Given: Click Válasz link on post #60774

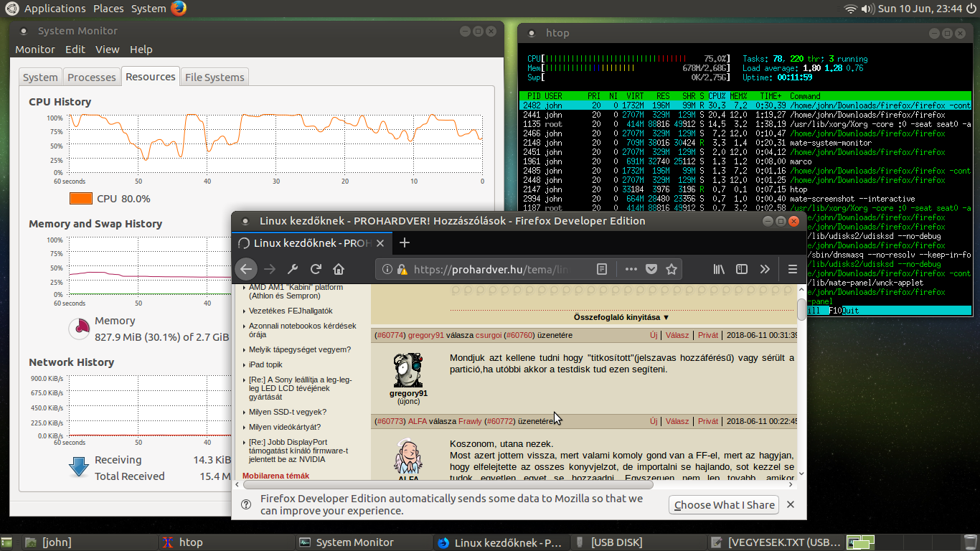Looking at the screenshot, I should [x=677, y=335].
